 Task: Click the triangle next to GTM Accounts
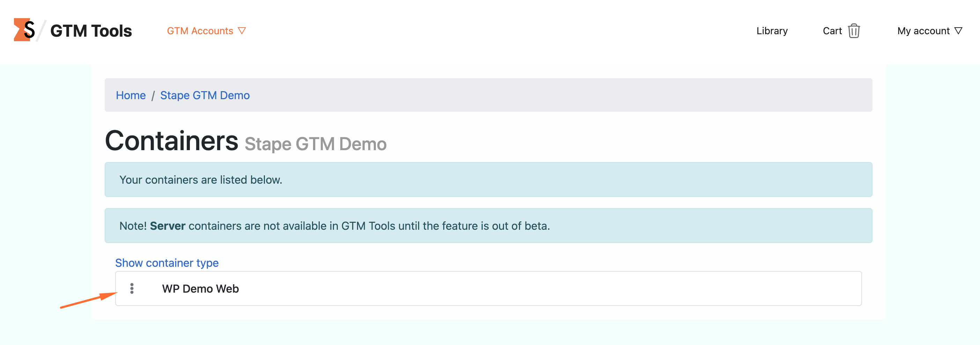tap(243, 31)
